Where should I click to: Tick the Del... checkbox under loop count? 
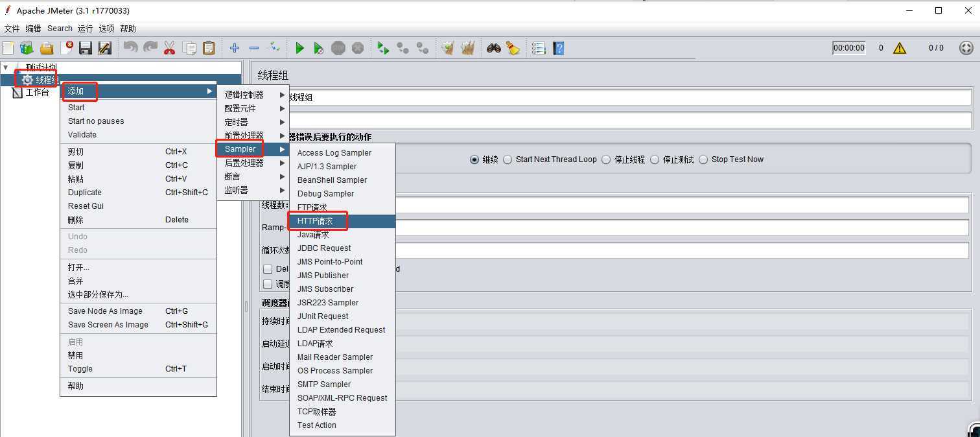click(x=268, y=268)
